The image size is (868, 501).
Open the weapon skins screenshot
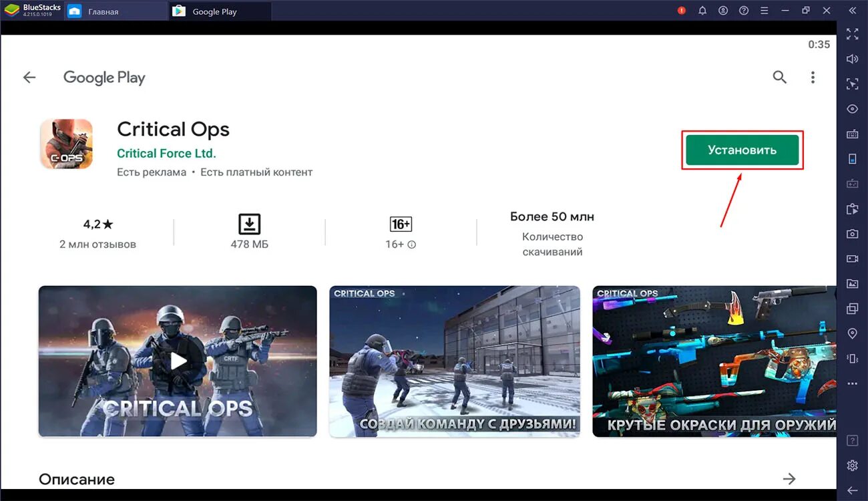pos(714,361)
